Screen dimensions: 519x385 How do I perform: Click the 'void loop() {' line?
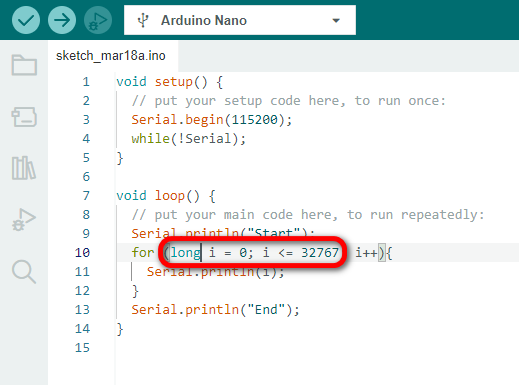point(166,196)
